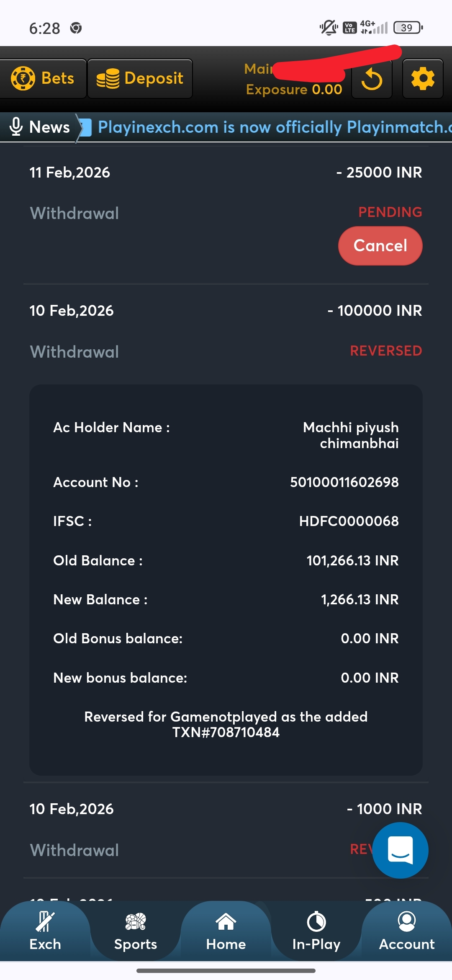Tap the account number 50100011602698
The height and width of the screenshot is (980, 452).
point(344,482)
